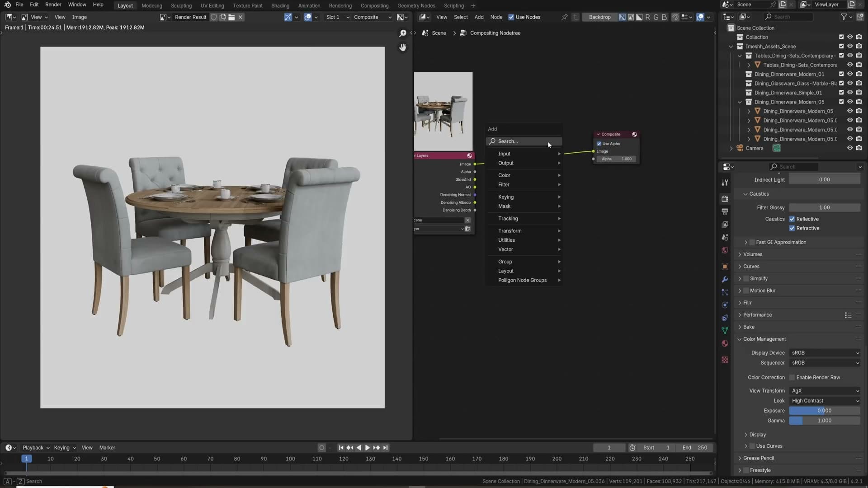The image size is (868, 488).
Task: Open the Physics properties tab
Action: pos(725,305)
